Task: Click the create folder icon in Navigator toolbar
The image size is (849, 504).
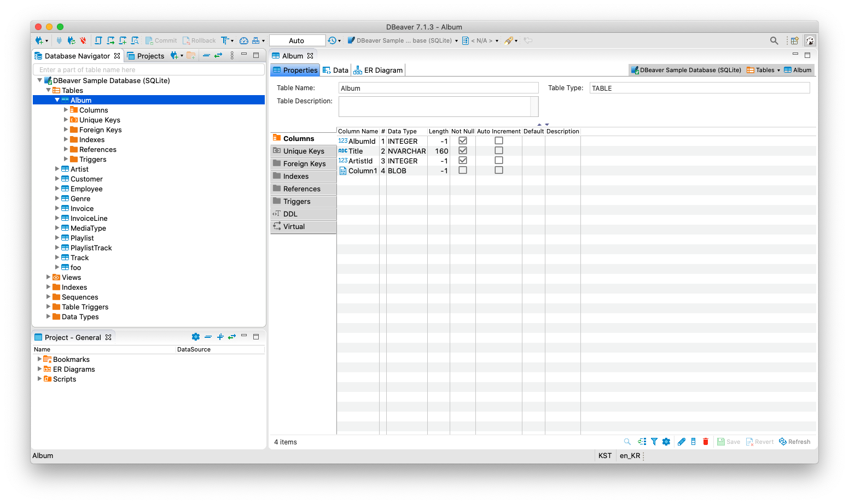Action: [191, 55]
